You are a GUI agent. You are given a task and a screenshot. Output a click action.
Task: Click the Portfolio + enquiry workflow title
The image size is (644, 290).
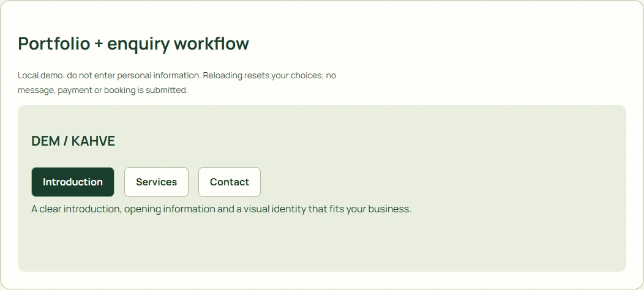coord(133,43)
